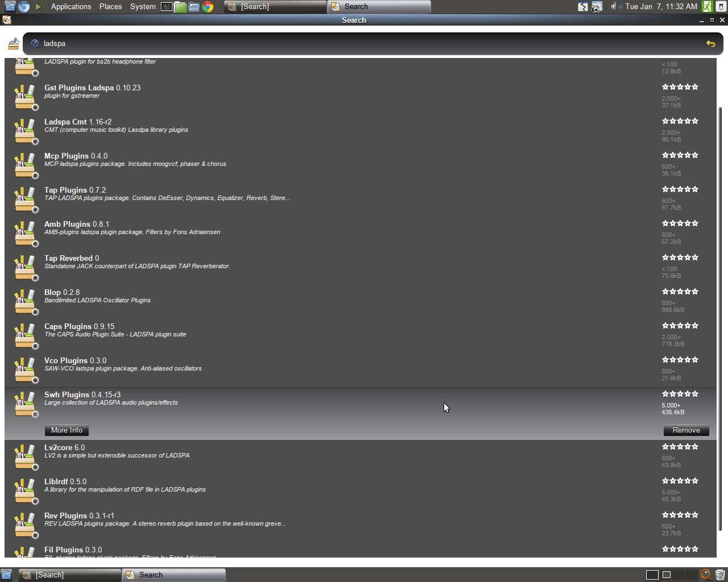Screen dimensions: 728x582
Task: Click the Amb Plugins package icon
Action: [26, 233]
